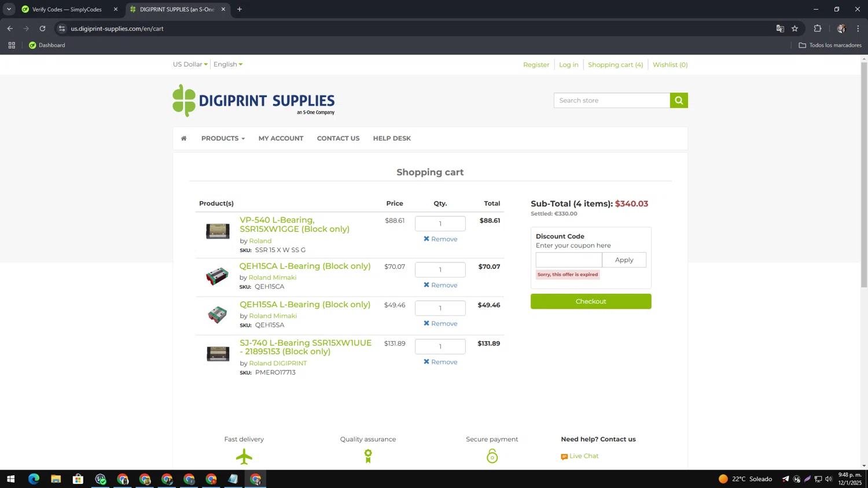Open the tab search dropdown arrow
This screenshot has width=868, height=488.
9,9
